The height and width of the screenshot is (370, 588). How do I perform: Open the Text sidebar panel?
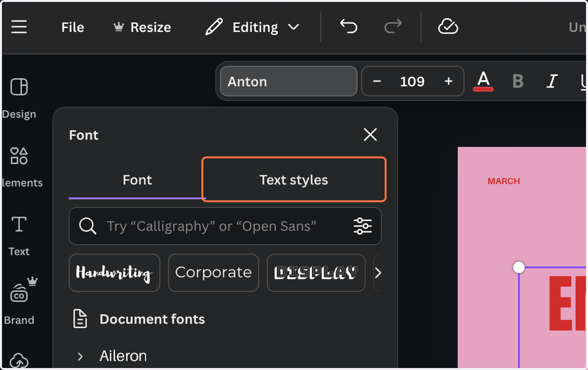click(x=19, y=236)
